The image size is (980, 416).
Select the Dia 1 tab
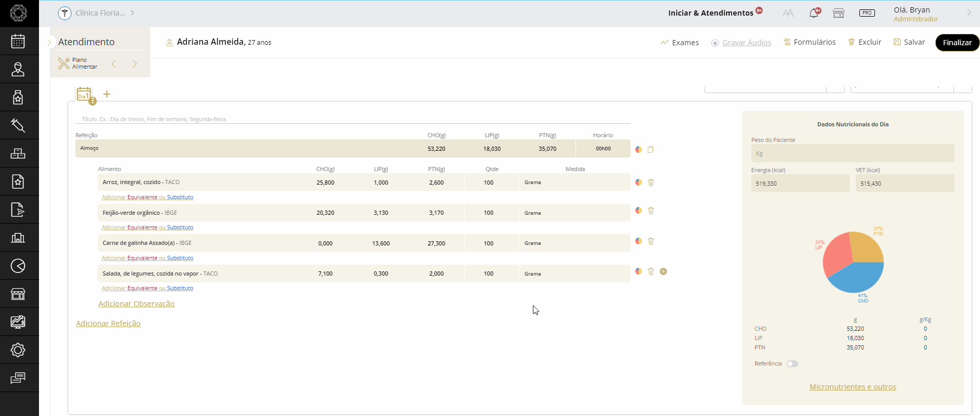(x=84, y=95)
